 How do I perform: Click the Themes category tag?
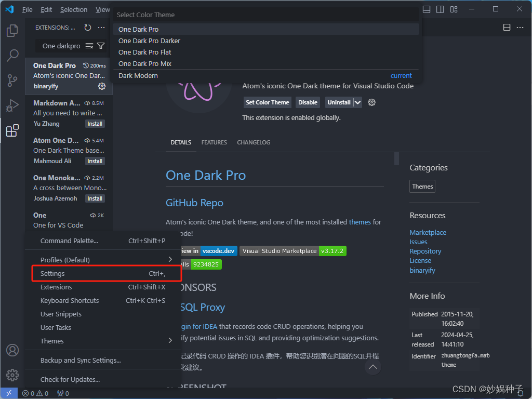coord(422,187)
